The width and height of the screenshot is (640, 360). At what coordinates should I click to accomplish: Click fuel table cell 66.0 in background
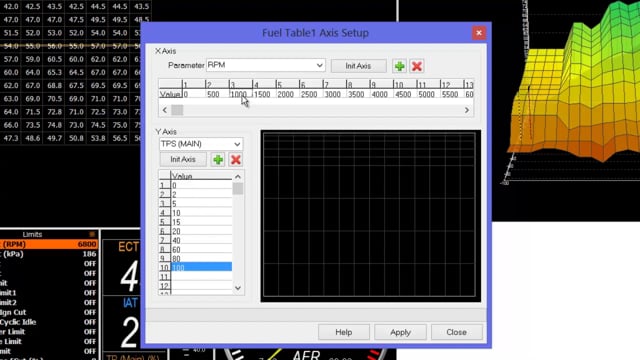click(11, 125)
